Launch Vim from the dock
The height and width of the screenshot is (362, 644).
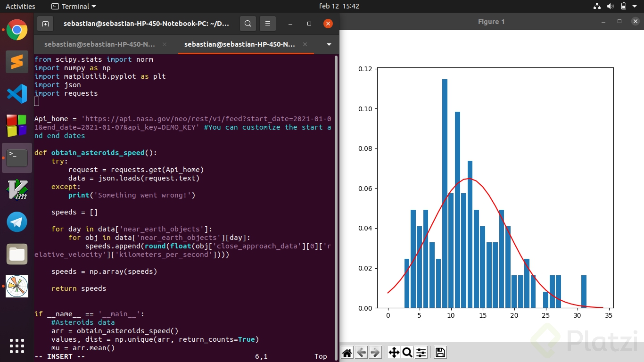[17, 190]
